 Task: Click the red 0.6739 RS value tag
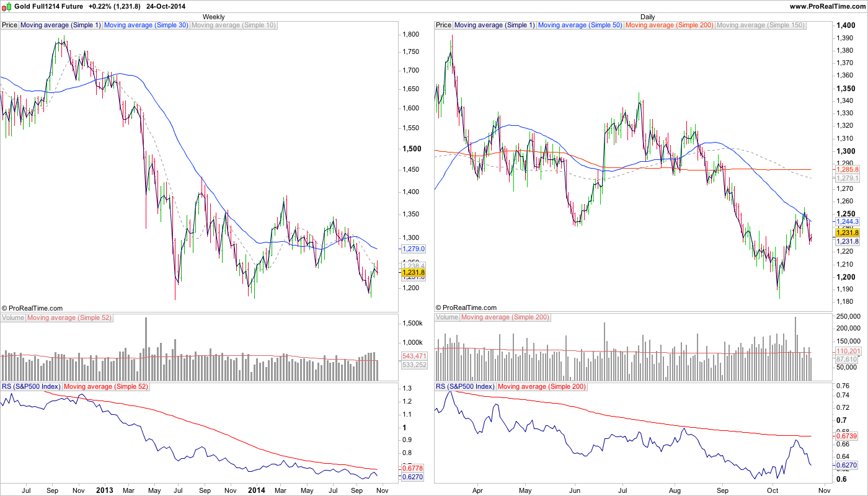848,436
